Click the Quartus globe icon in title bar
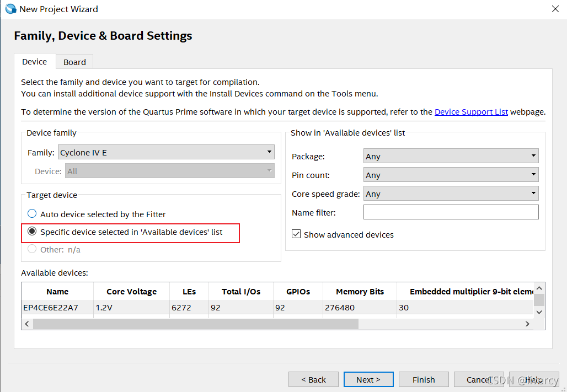567x392 pixels. click(10, 9)
